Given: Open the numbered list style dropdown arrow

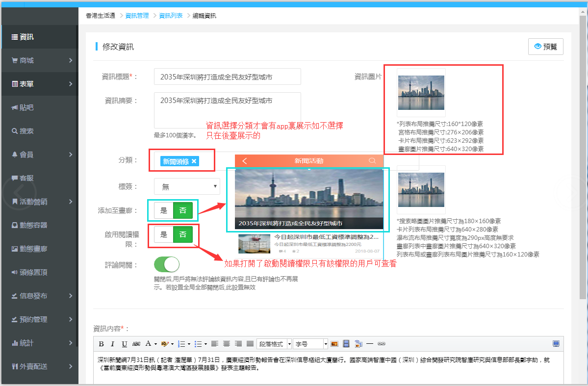Looking at the screenshot, I should [189, 344].
